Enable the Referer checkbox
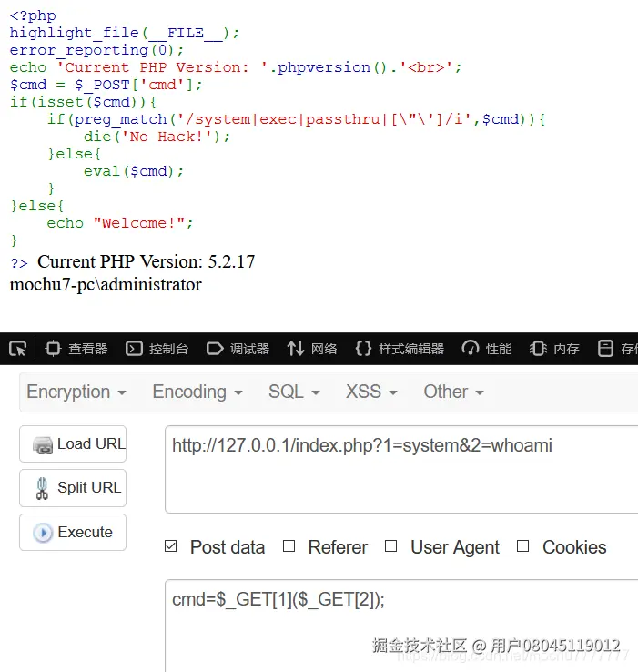Viewport: 638px width, 672px height. (289, 546)
